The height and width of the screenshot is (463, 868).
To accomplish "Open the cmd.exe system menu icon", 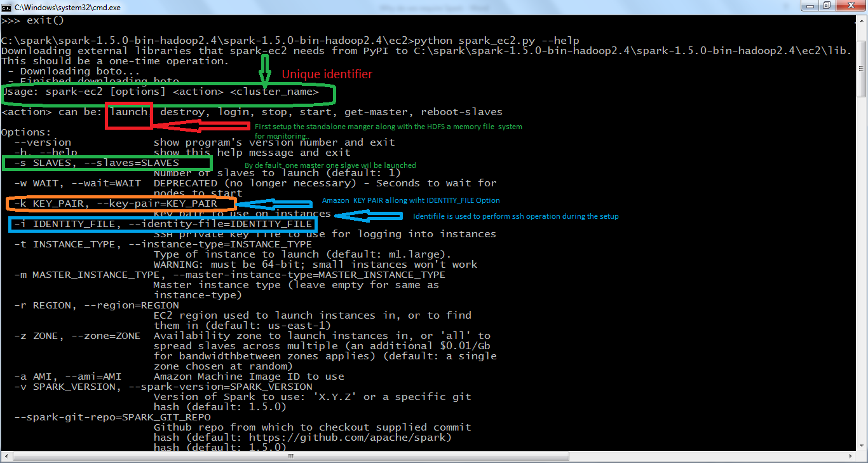I will tap(6, 6).
